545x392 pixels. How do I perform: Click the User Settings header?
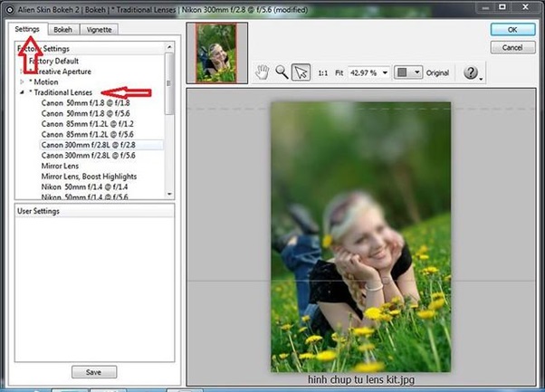point(94,211)
